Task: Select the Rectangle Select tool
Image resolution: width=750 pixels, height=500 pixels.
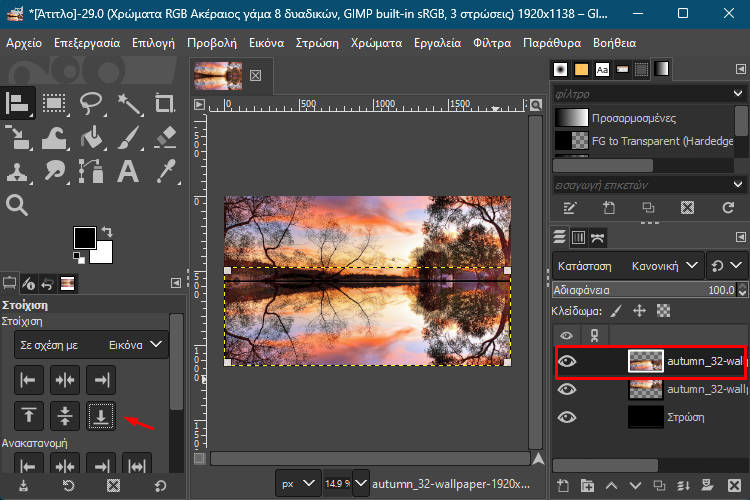Action: (54, 103)
